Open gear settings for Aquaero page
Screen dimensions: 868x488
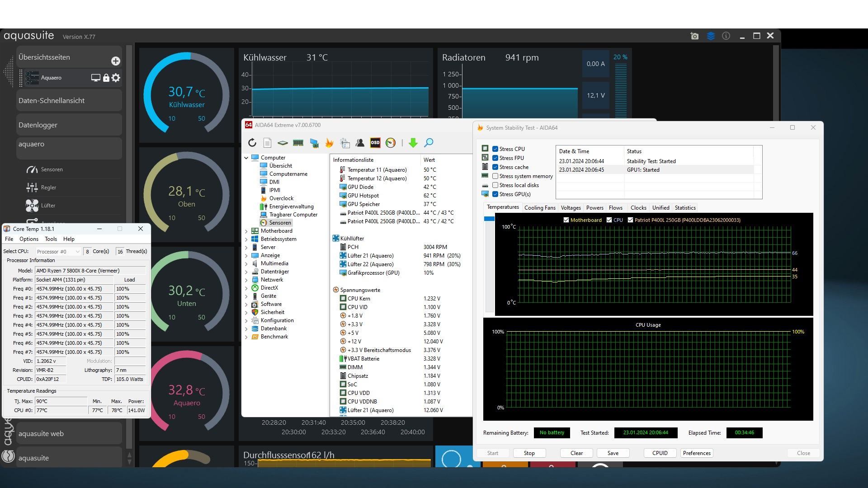(x=116, y=78)
